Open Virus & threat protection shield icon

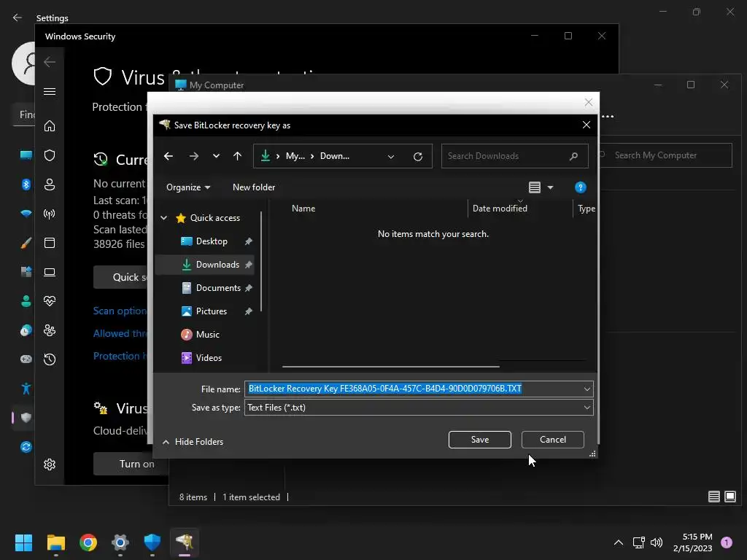coord(50,155)
